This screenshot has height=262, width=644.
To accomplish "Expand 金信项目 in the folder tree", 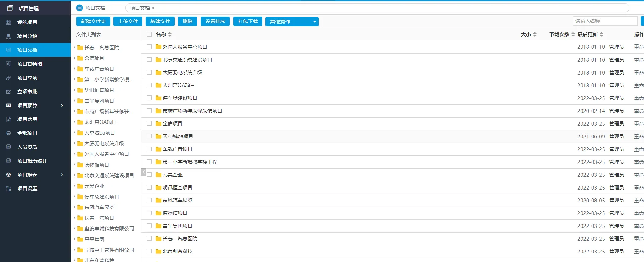I will [75, 58].
